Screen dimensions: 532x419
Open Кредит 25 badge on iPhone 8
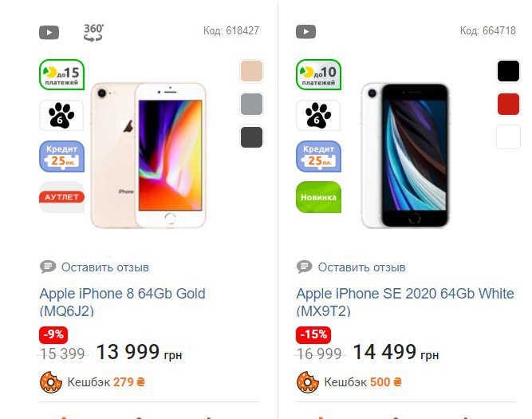tap(61, 156)
